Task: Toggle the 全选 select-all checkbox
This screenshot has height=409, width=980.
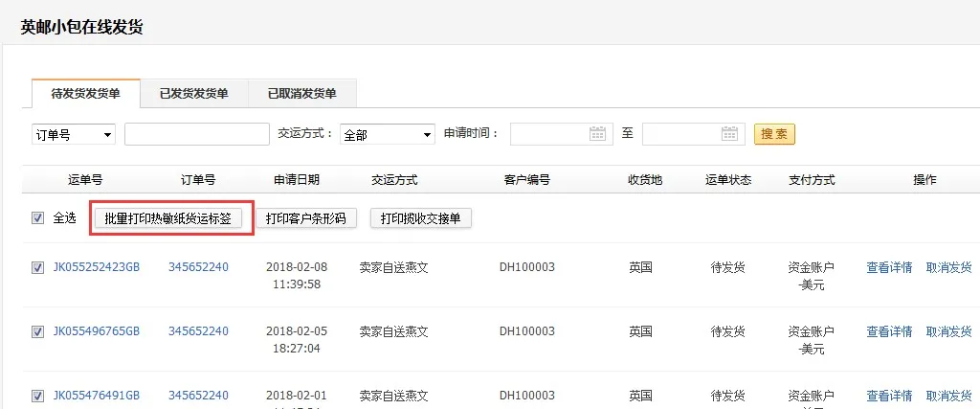Action: [37, 218]
